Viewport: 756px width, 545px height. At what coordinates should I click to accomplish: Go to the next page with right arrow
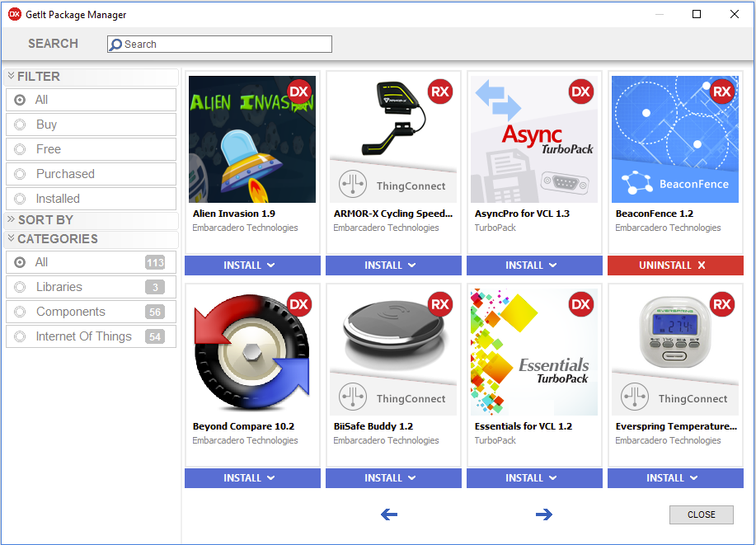[544, 514]
